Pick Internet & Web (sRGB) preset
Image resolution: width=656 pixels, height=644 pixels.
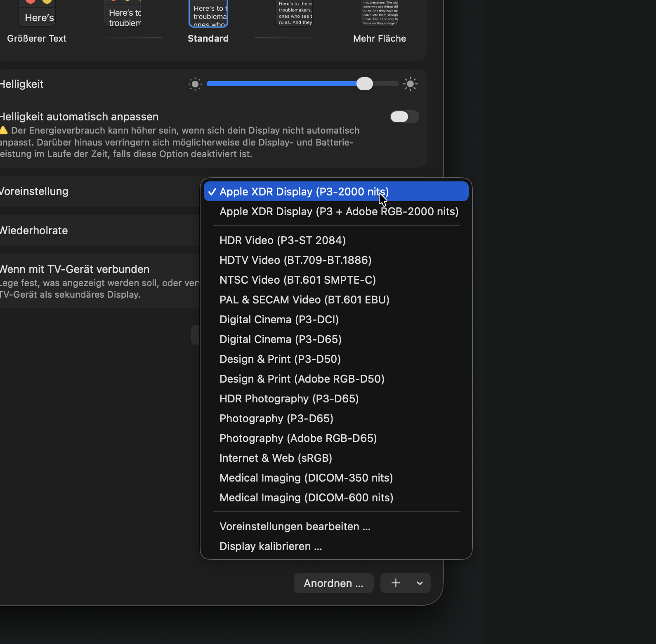[276, 458]
